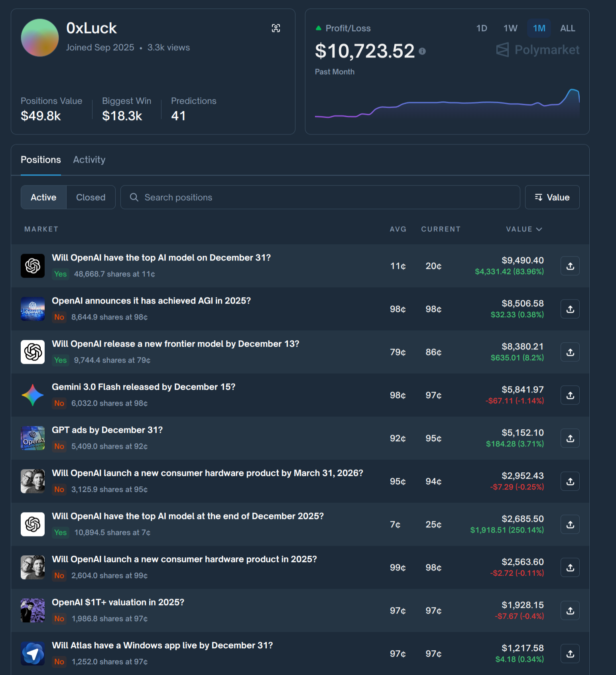Open the photo thumbnail for 'hardware product in 2025'
The height and width of the screenshot is (675, 616).
pos(33,567)
